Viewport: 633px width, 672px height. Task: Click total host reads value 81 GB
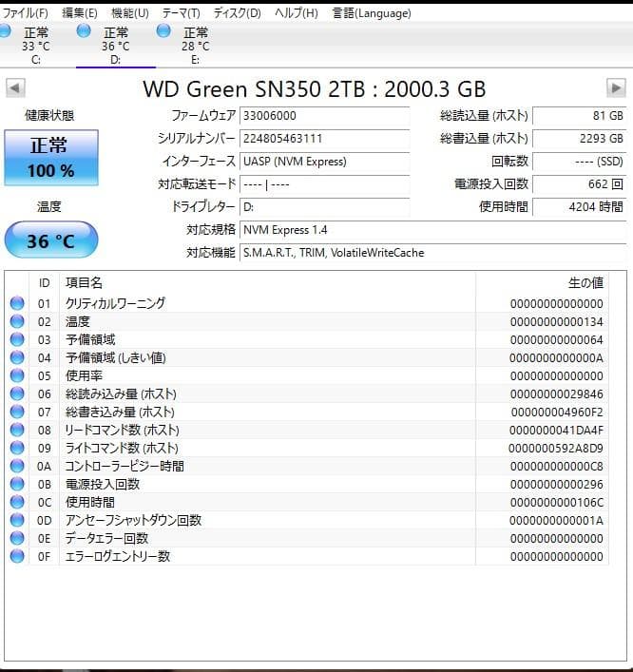(580, 116)
